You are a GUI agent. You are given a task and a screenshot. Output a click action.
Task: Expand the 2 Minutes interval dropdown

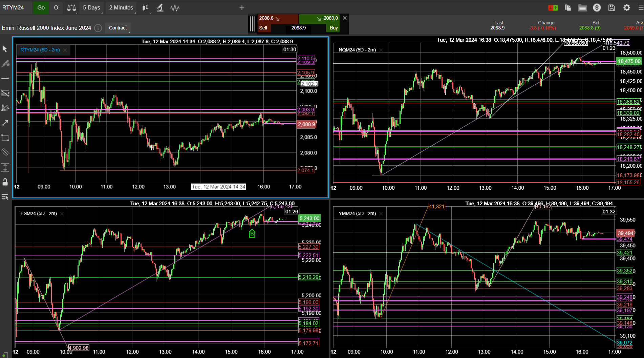(121, 7)
